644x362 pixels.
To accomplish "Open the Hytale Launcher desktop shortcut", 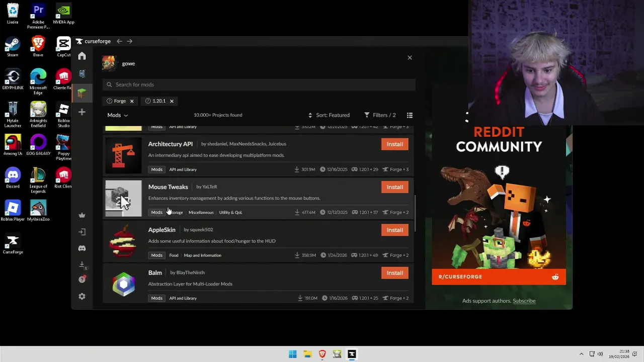I will point(13,115).
